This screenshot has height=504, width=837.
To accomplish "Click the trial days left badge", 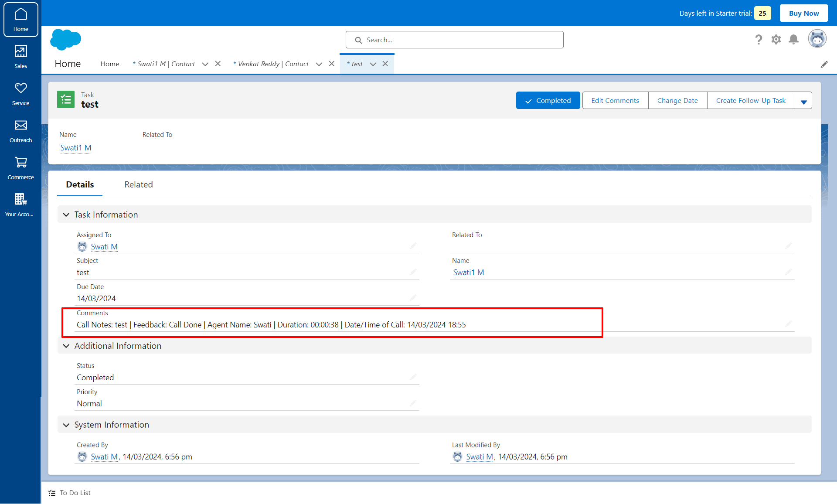I will tap(762, 13).
